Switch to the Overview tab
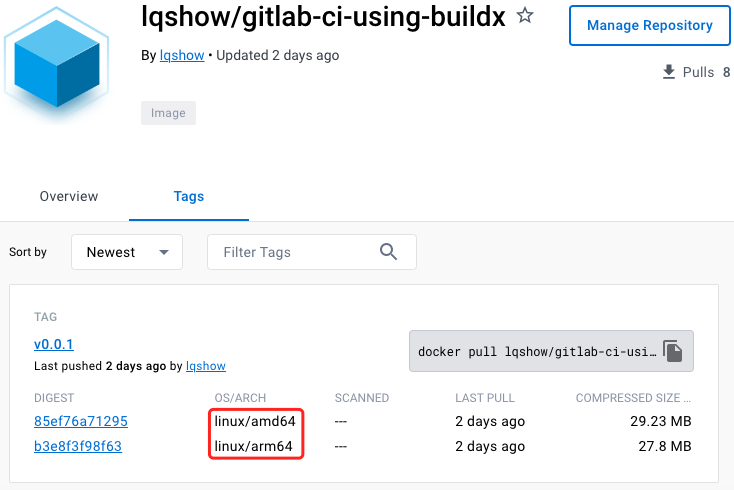Image resolution: width=734 pixels, height=490 pixels. (x=69, y=196)
